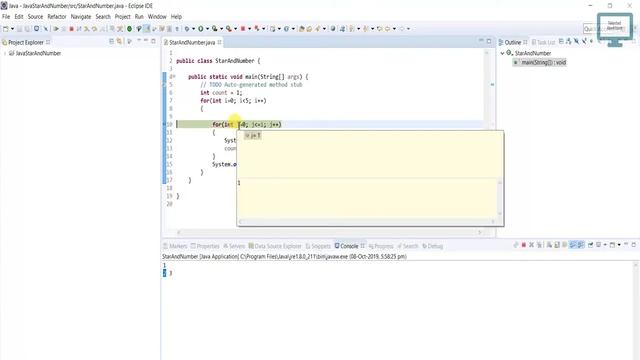The height and width of the screenshot is (360, 640).
Task: Click the red Terminate toolbar icon
Action: click(71, 29)
